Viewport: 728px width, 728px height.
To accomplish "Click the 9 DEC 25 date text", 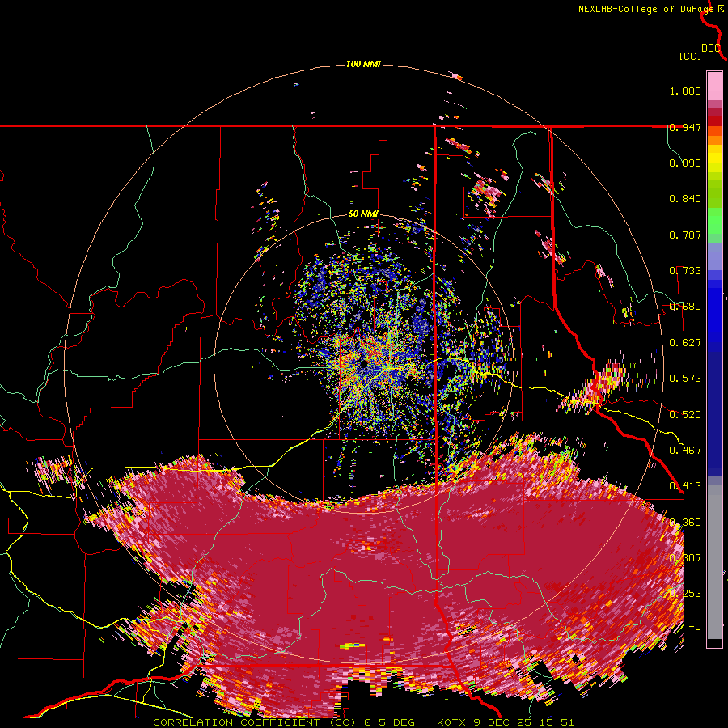I will tap(503, 722).
